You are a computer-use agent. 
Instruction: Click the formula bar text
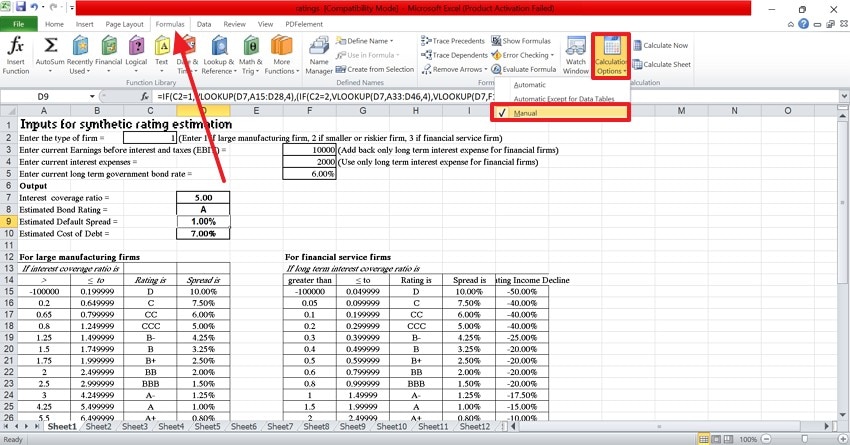(x=325, y=96)
